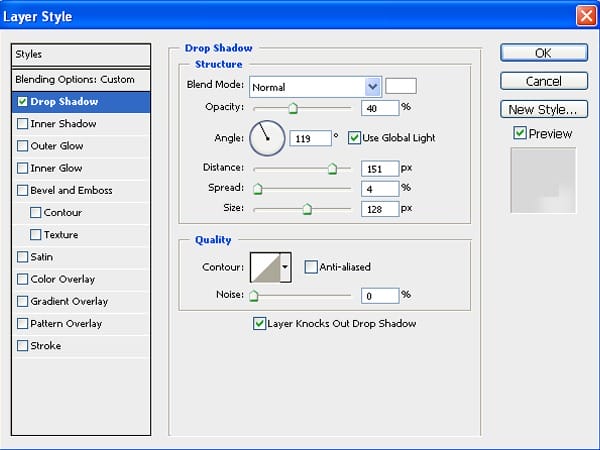
Task: Confirm with the OK button
Action: [544, 52]
